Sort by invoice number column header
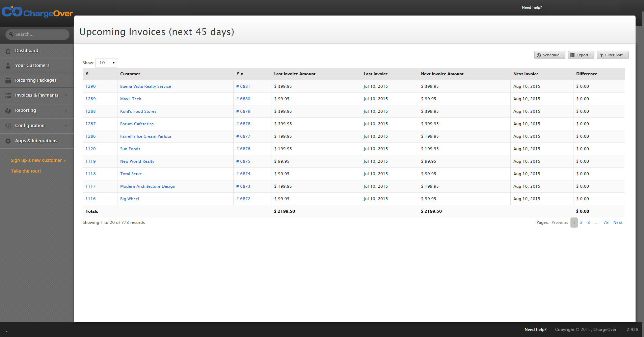The width and height of the screenshot is (644, 337). pos(240,74)
